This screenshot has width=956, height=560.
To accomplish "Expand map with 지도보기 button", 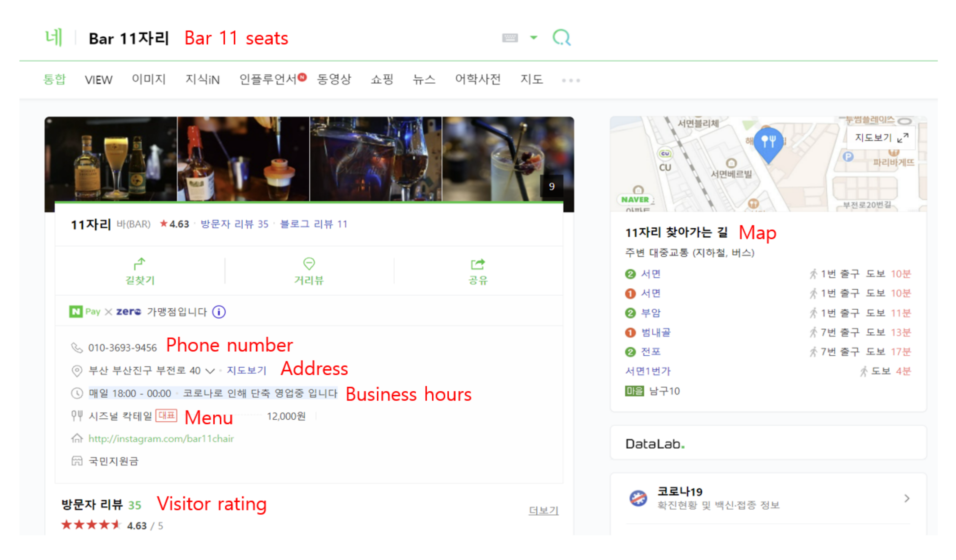I will [x=881, y=138].
